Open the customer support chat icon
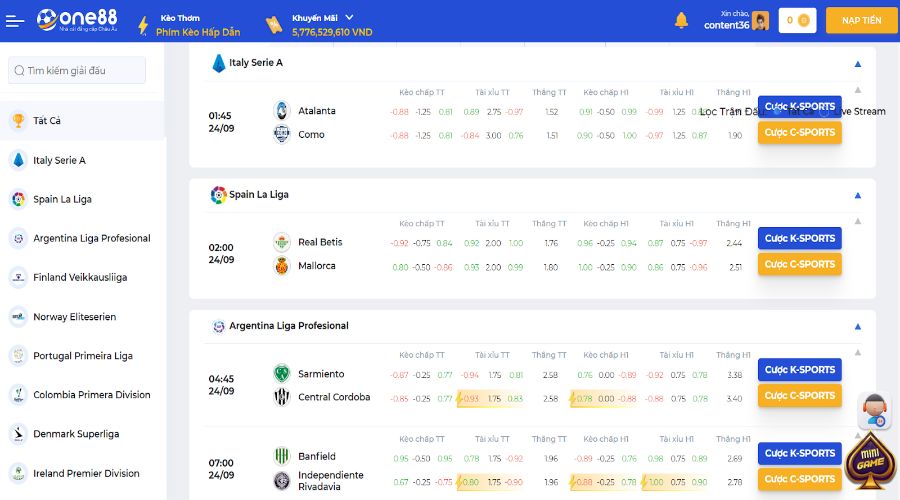 pyautogui.click(x=875, y=411)
